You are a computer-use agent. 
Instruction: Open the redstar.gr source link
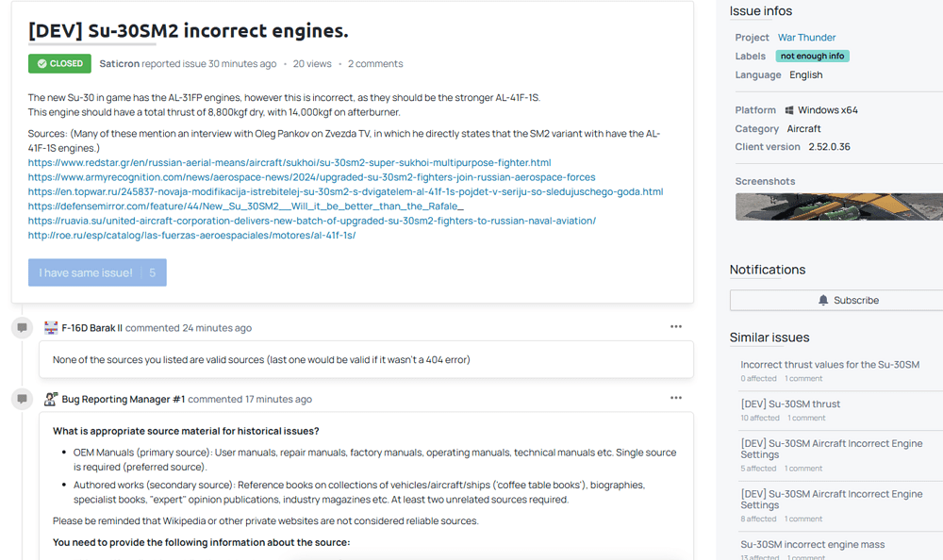[x=290, y=163]
